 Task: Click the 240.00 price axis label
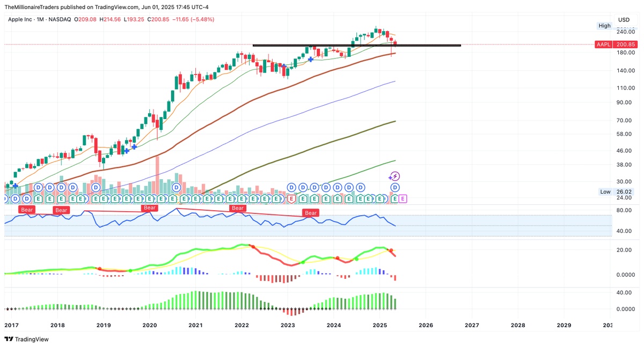[625, 32]
